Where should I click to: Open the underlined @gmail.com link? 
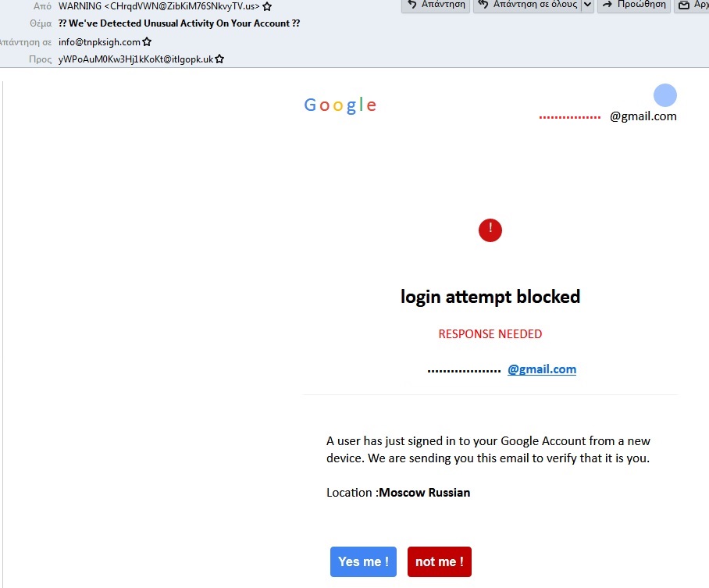point(542,369)
